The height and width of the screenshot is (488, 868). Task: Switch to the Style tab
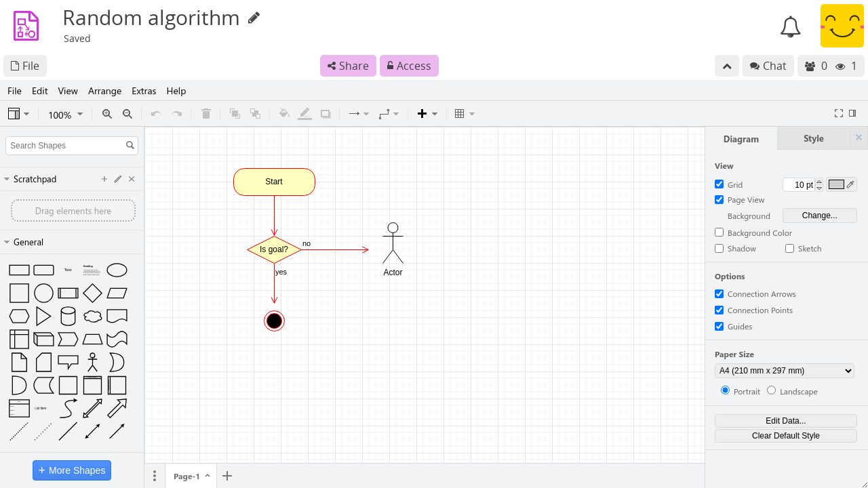tap(813, 138)
